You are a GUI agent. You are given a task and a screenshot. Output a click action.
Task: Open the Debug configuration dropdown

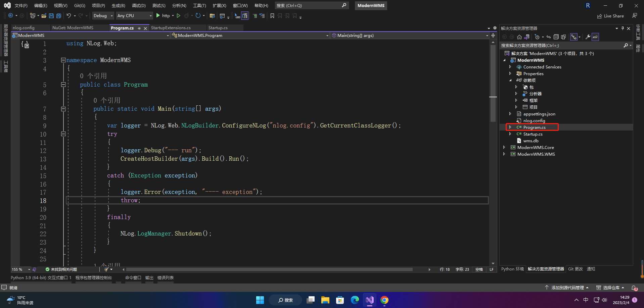(x=103, y=16)
